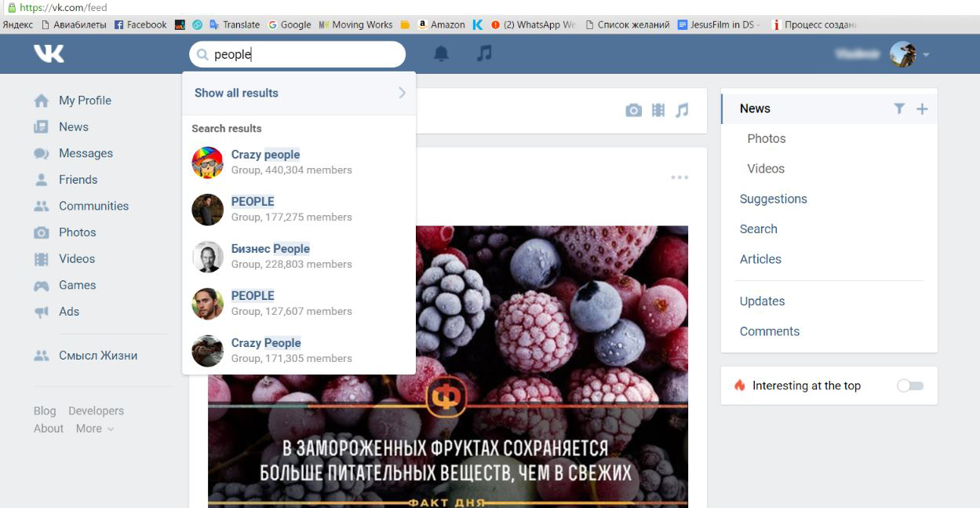980x508 pixels.
Task: Click the Ads megaphone icon
Action: click(x=42, y=312)
